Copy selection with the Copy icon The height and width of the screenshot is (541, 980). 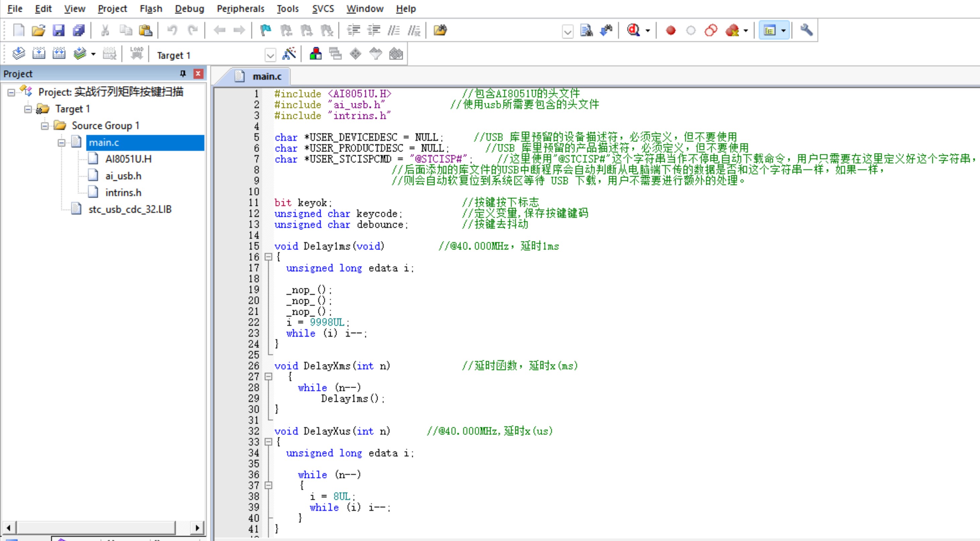coord(126,30)
